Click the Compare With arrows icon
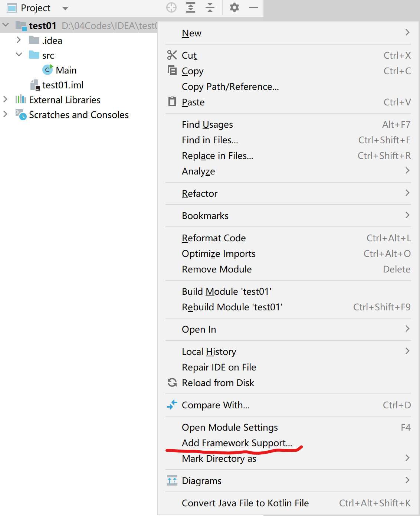Screen dimensions: 420x516 (x=172, y=405)
